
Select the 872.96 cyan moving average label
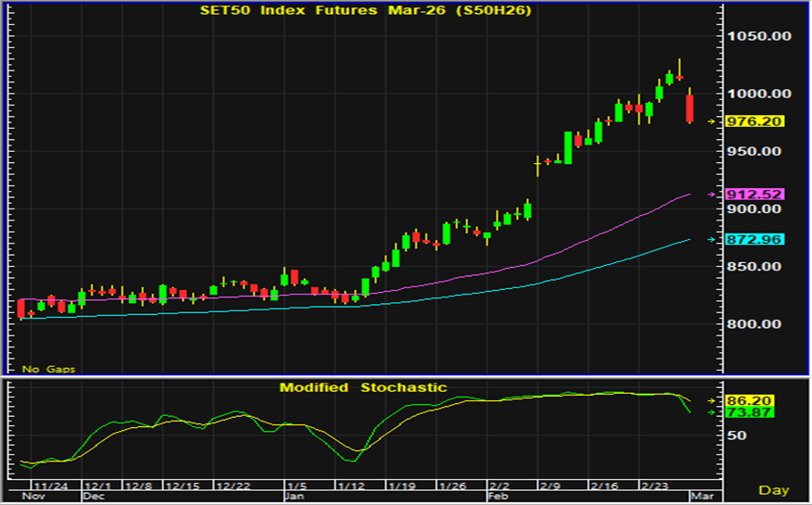758,240
